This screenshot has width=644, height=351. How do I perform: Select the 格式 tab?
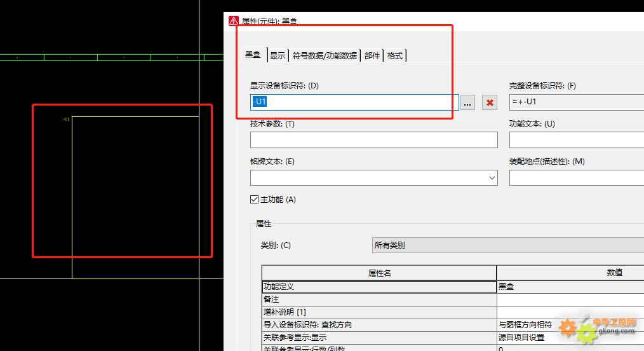pyautogui.click(x=394, y=55)
